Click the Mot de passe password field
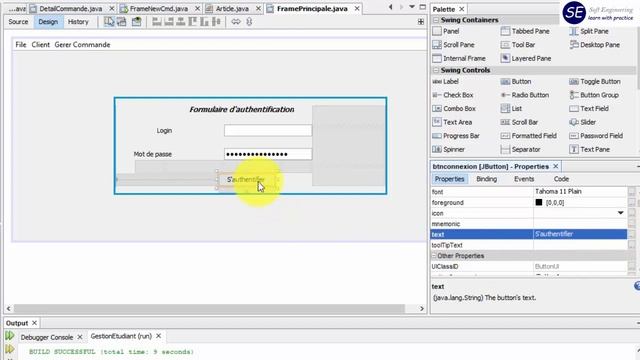Image resolution: width=640 pixels, height=360 pixels. [268, 154]
